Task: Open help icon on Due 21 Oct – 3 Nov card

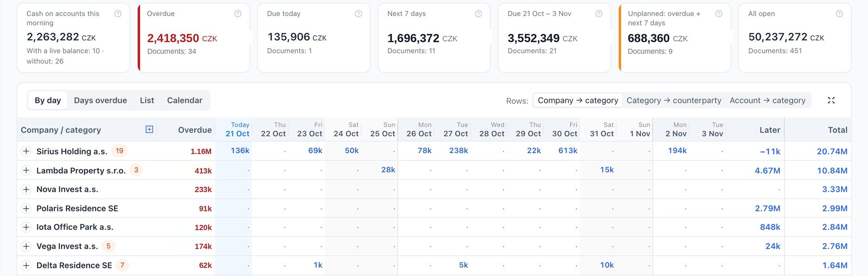Action: [599, 14]
